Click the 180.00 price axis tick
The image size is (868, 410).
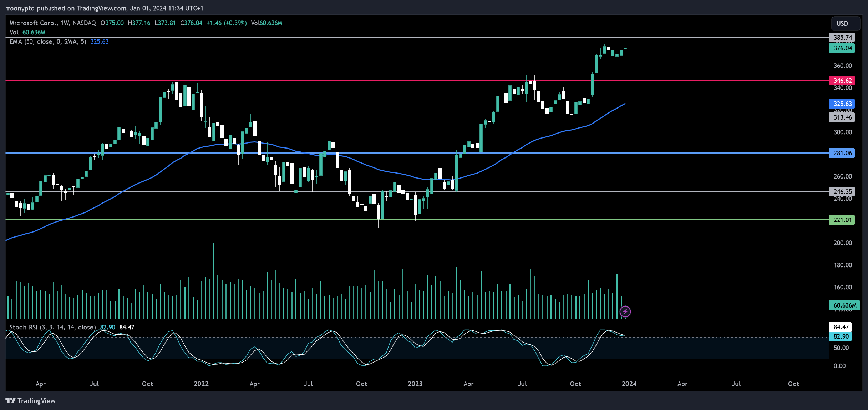pyautogui.click(x=843, y=265)
